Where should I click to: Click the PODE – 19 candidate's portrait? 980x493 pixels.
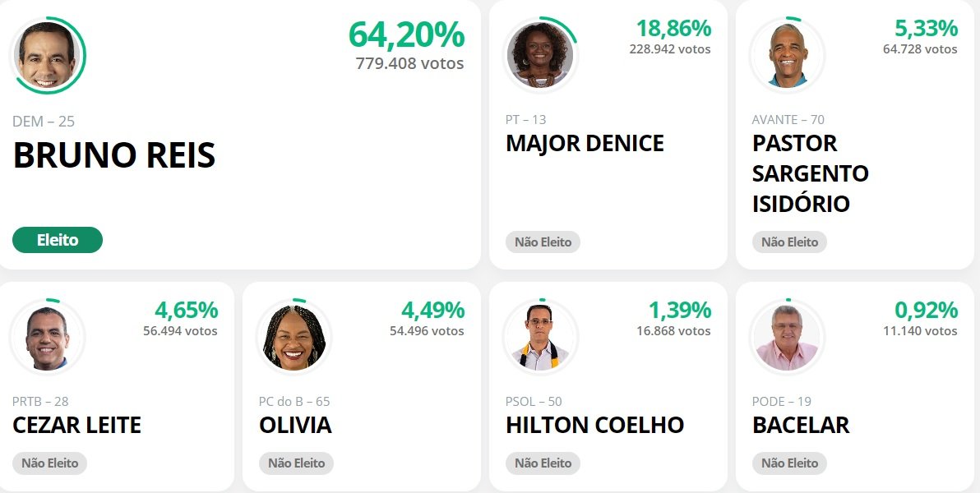pyautogui.click(x=787, y=338)
